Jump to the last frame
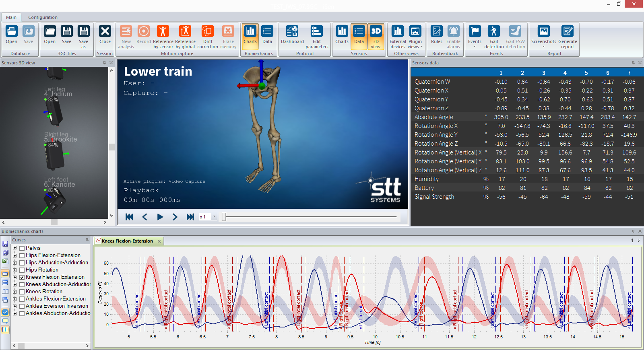Image resolution: width=644 pixels, height=350 pixels. [190, 217]
